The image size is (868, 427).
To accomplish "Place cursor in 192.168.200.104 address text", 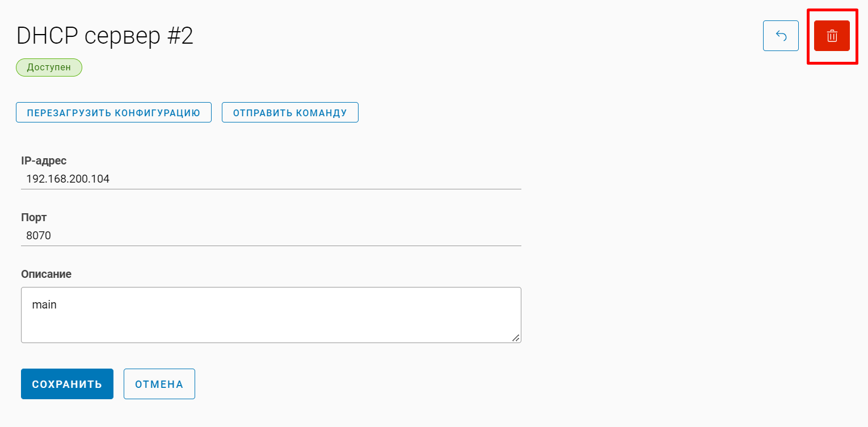I will coord(68,179).
